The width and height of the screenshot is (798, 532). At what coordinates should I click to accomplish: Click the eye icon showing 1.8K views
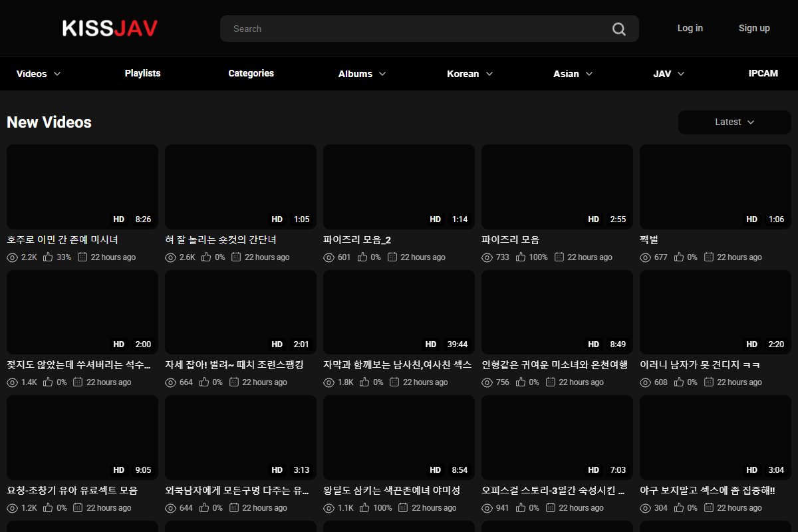(x=329, y=382)
